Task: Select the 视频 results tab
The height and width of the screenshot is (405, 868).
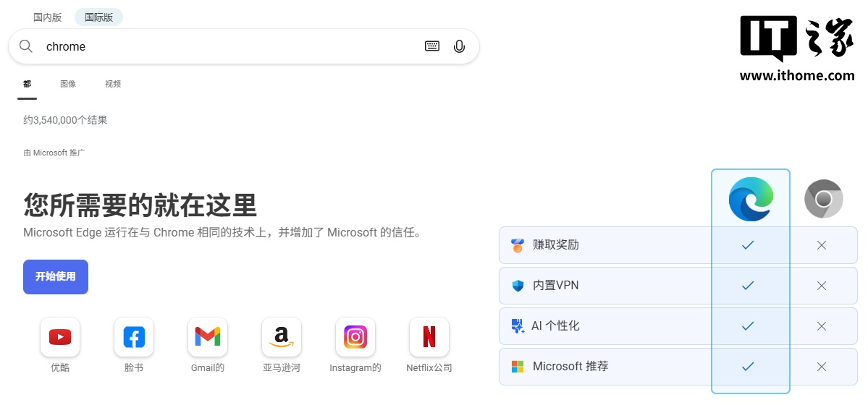Action: (113, 84)
